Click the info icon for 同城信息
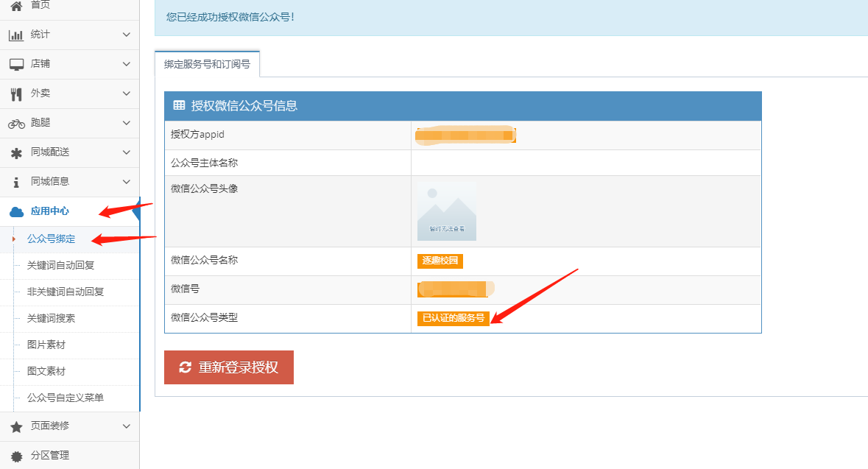Screen dimensions: 868x469 16,182
